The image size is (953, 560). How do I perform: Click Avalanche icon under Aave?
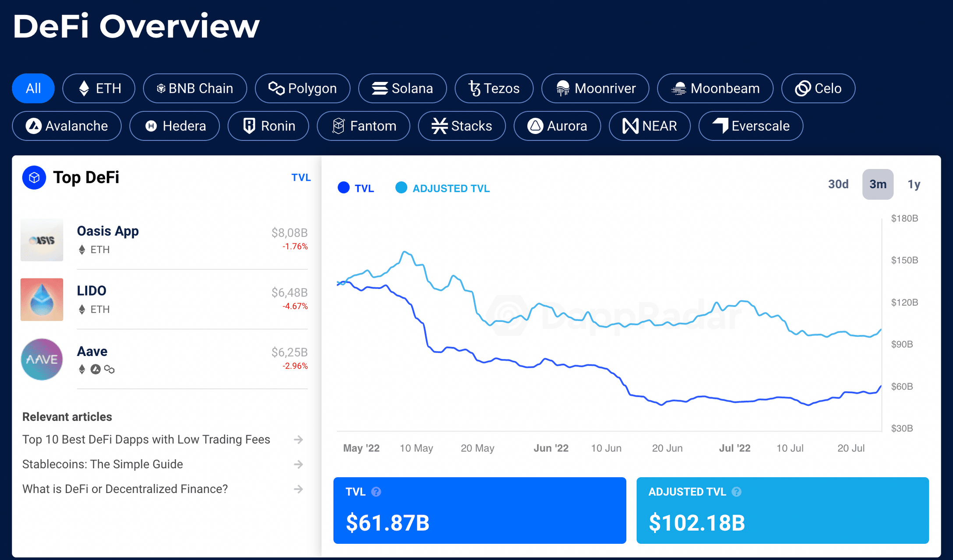tap(95, 369)
